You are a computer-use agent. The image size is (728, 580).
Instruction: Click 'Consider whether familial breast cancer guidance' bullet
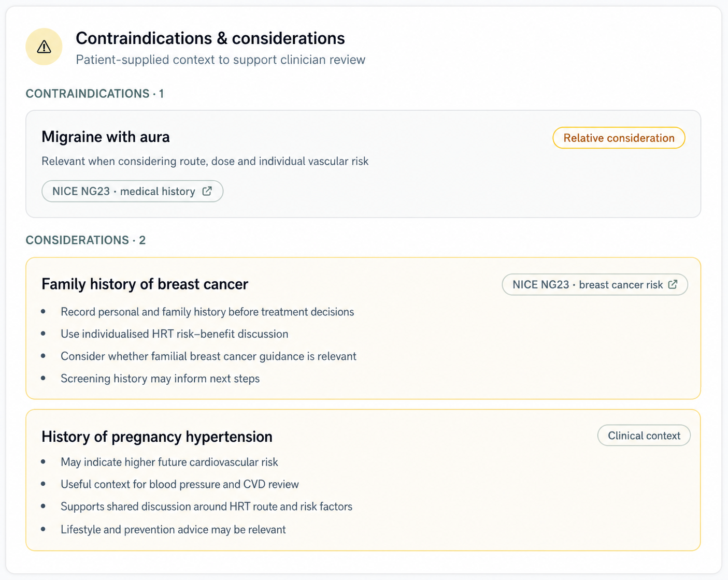click(x=208, y=356)
